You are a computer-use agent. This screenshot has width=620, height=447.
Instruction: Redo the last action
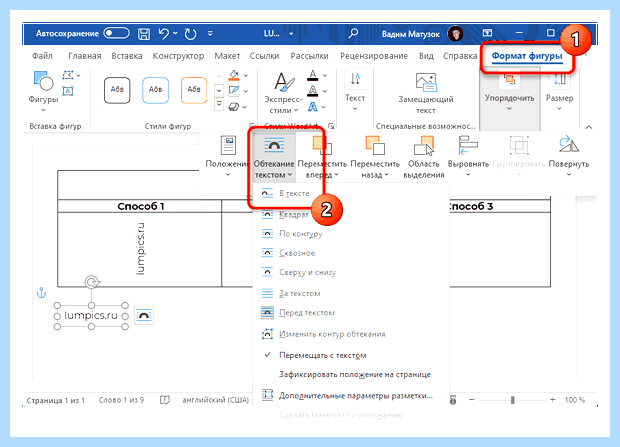pos(191,34)
